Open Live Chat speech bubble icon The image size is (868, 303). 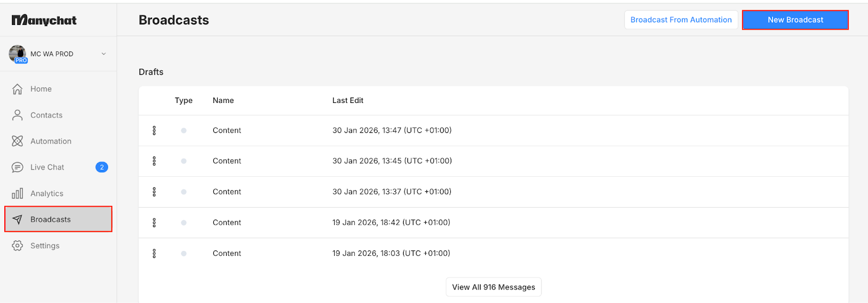click(17, 167)
